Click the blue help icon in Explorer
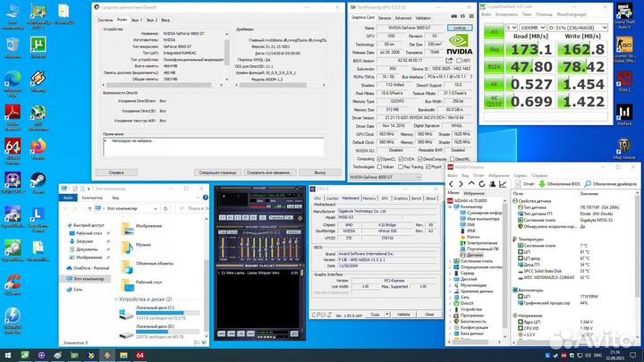The height and width of the screenshot is (362, 644). [205, 198]
